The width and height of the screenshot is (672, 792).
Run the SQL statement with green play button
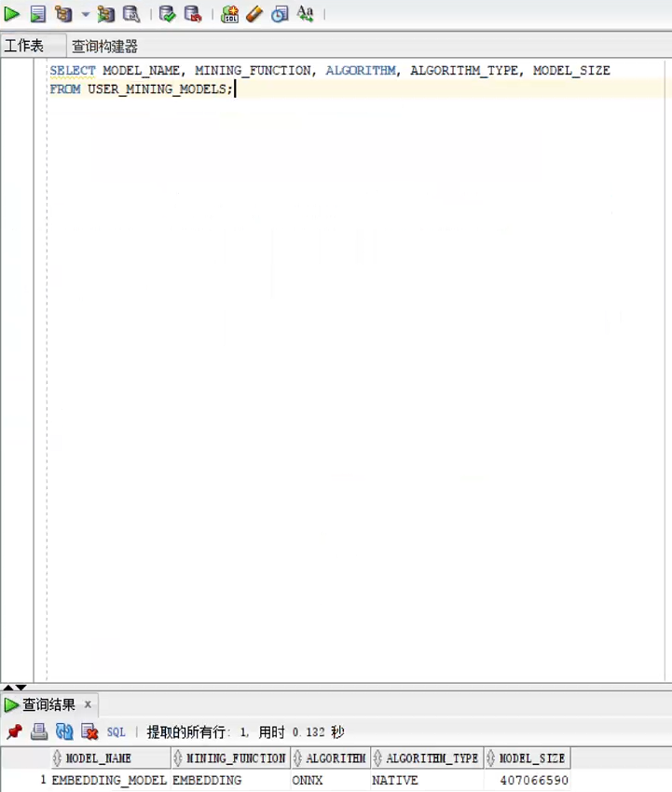point(11,14)
